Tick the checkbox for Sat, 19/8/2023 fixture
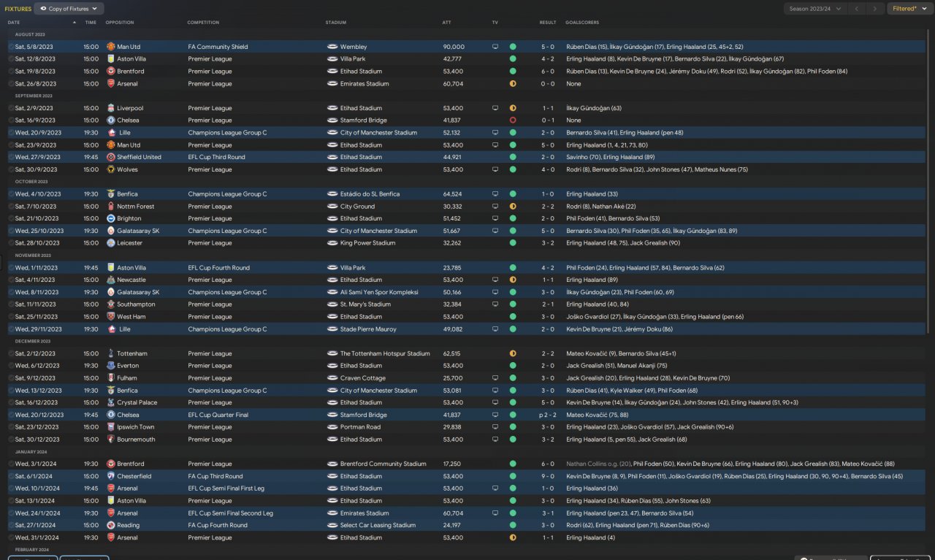The image size is (935, 560). (11, 72)
